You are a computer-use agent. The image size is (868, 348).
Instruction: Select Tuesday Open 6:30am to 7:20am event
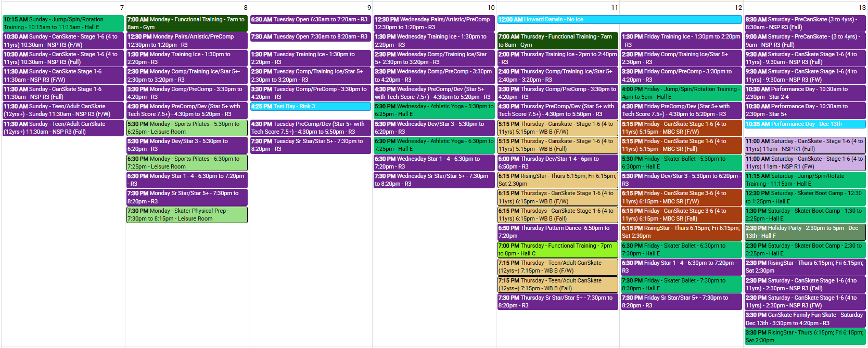click(310, 20)
